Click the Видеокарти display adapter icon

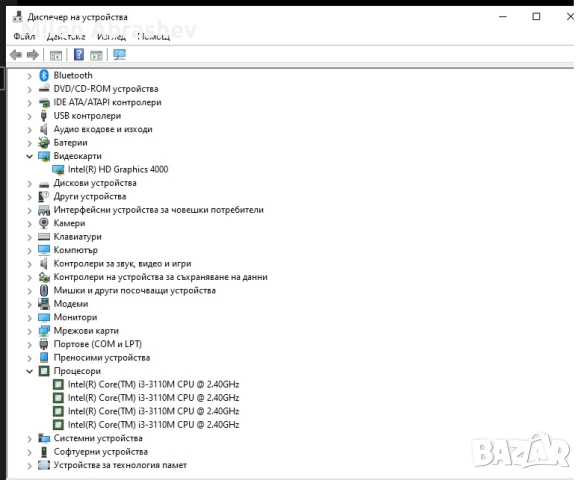pos(44,156)
